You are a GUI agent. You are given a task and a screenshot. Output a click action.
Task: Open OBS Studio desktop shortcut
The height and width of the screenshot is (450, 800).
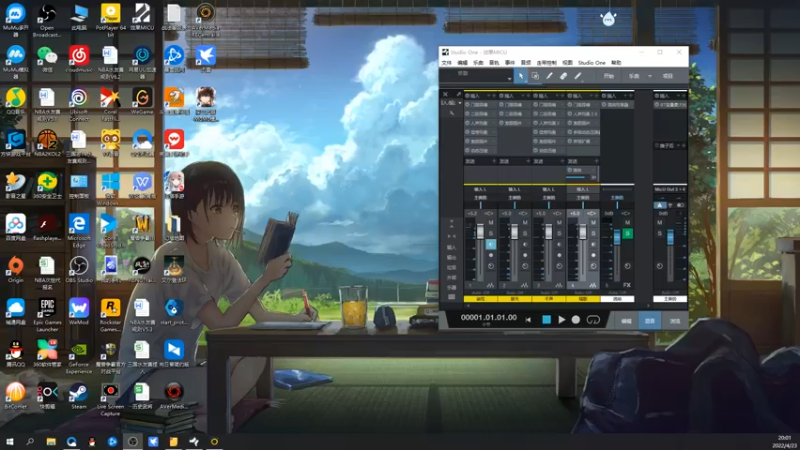coord(79,270)
